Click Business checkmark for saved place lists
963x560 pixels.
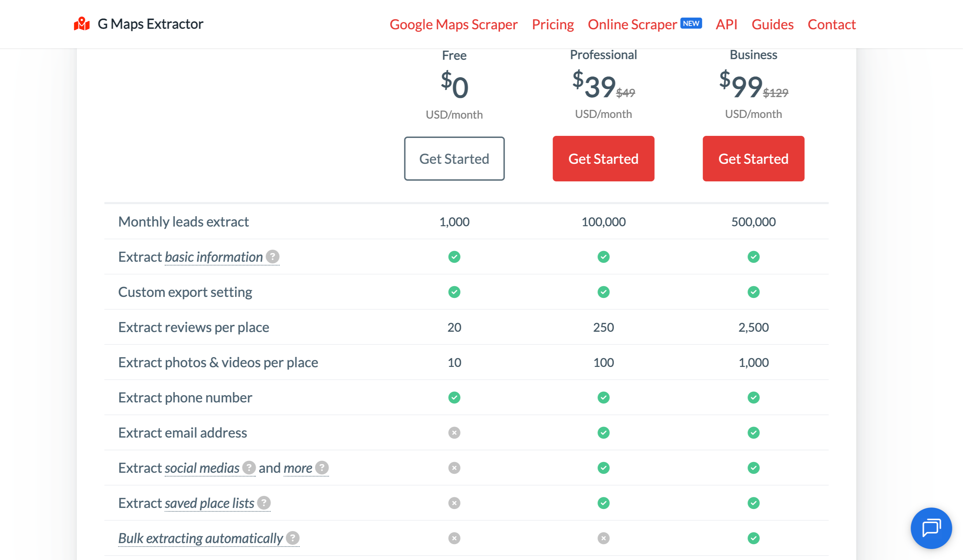pyautogui.click(x=754, y=503)
